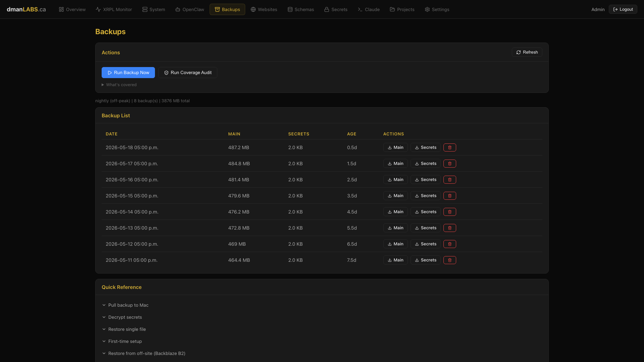The width and height of the screenshot is (644, 362).
Task: Click the 7.5d age value
Action: click(352, 260)
